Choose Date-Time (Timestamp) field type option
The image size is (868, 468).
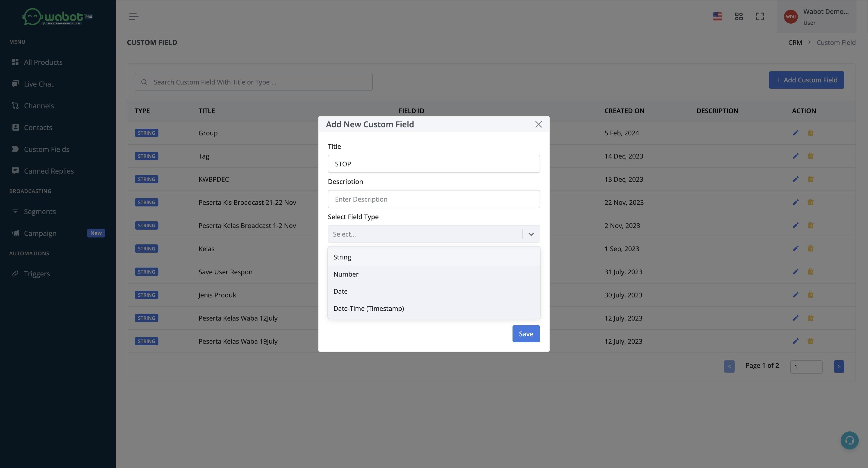click(434, 308)
